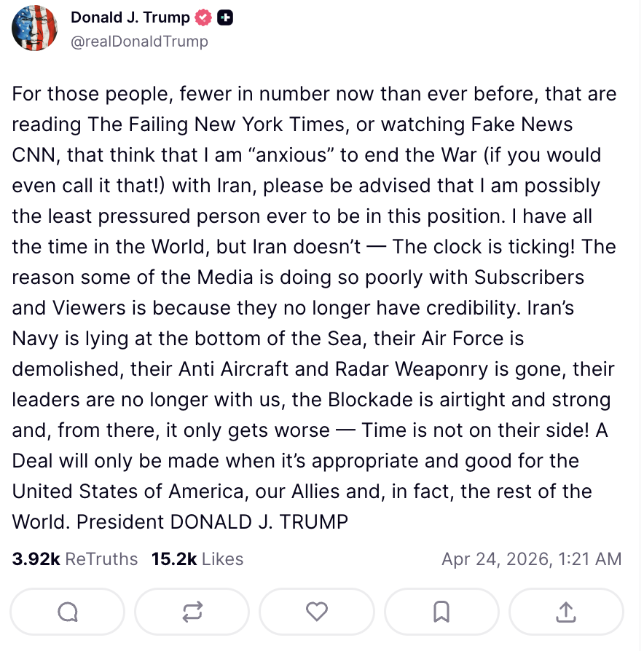Click the @realDonaldTrump handle

tap(139, 42)
